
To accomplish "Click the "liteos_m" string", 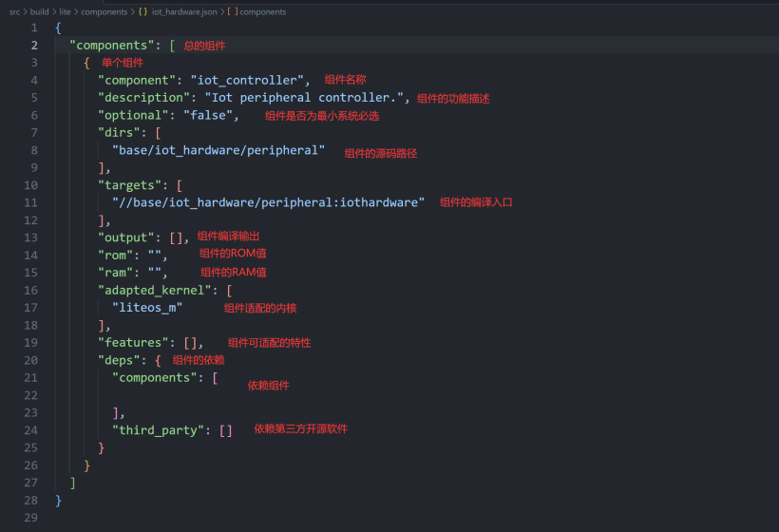I will (x=147, y=308).
